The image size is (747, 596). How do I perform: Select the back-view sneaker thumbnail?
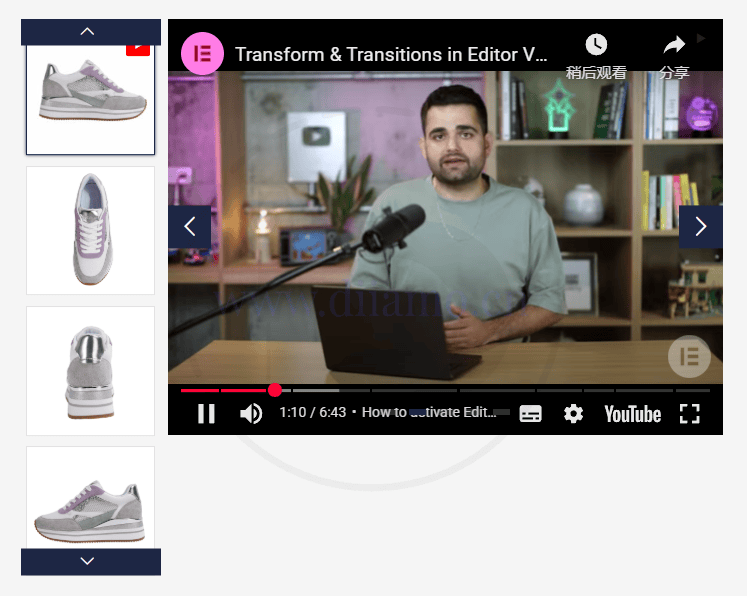coord(90,370)
